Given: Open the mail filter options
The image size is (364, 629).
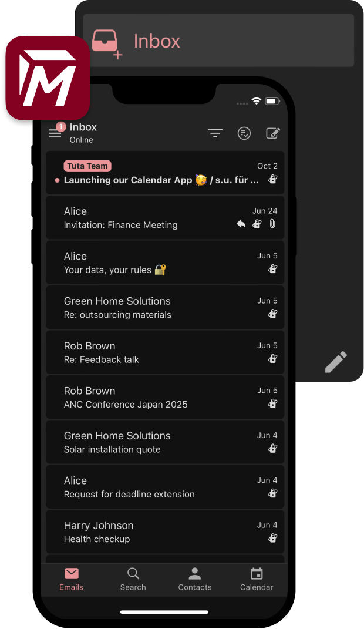Looking at the screenshot, I should [x=215, y=133].
